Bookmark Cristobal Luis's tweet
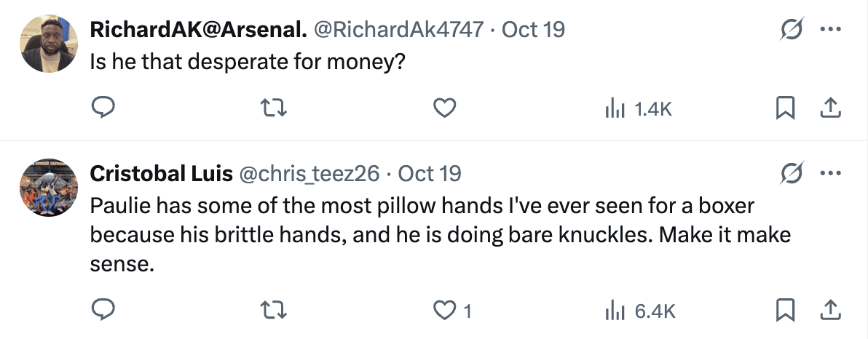This screenshot has width=868, height=339. [785, 311]
